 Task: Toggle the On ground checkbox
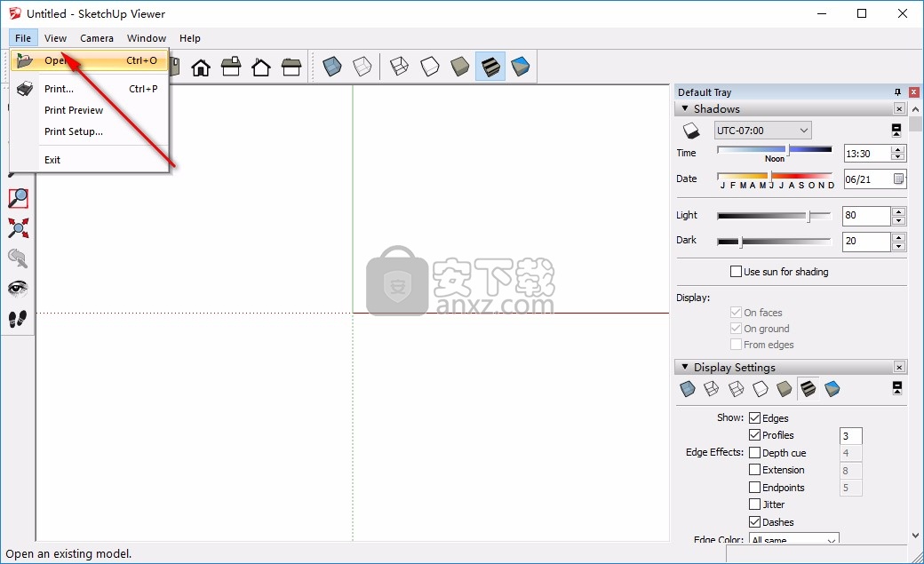tap(736, 329)
